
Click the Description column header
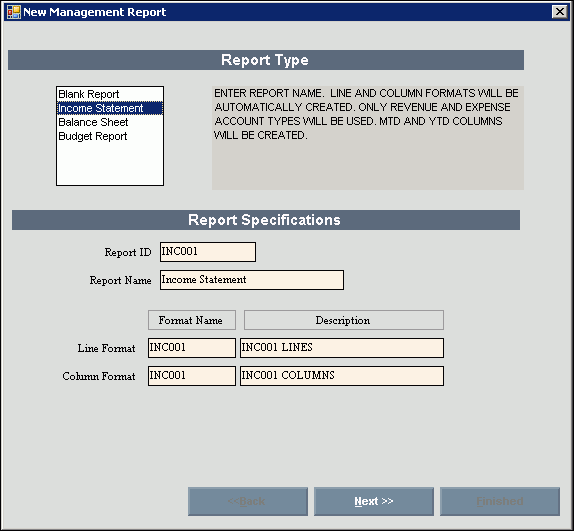point(344,320)
